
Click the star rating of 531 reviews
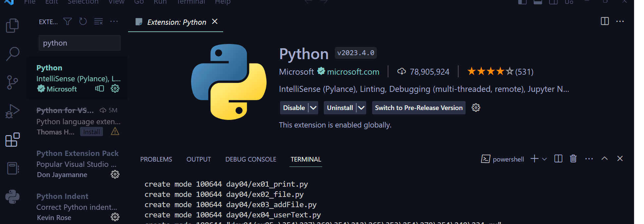(x=500, y=71)
